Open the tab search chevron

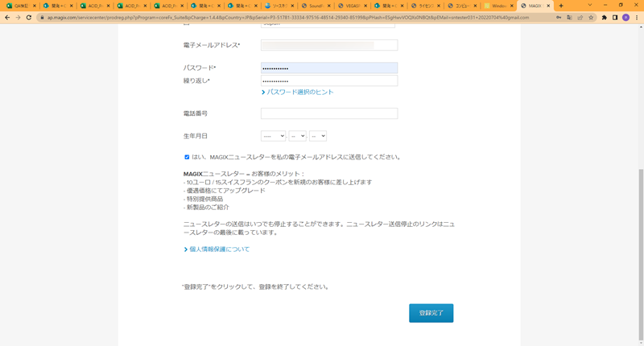coord(590,6)
